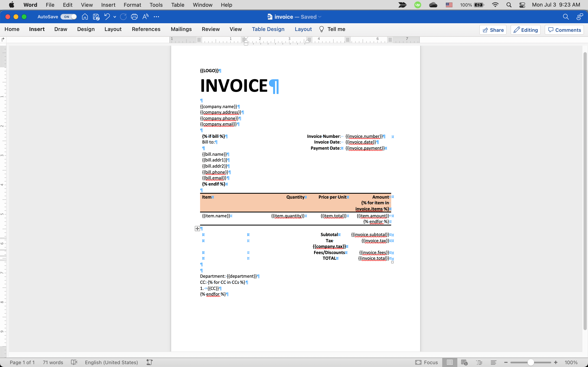The height and width of the screenshot is (367, 588).
Task: Select Print Layout view button
Action: [450, 362]
